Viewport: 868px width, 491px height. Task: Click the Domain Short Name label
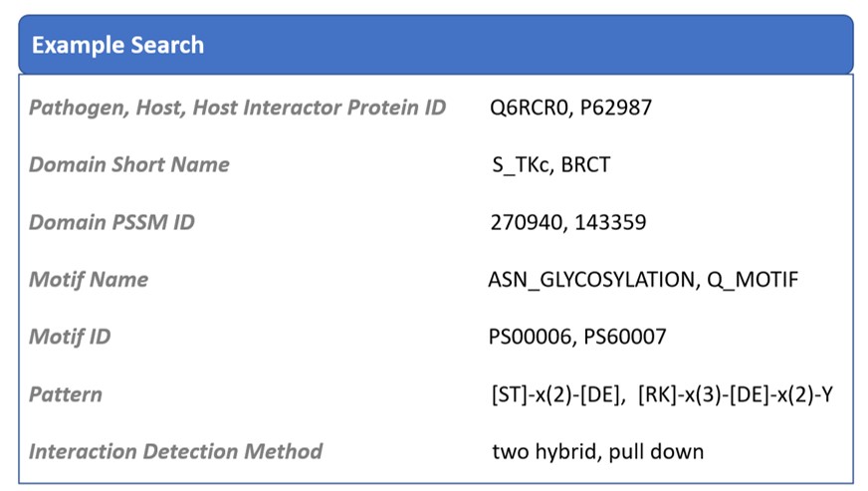point(129,164)
